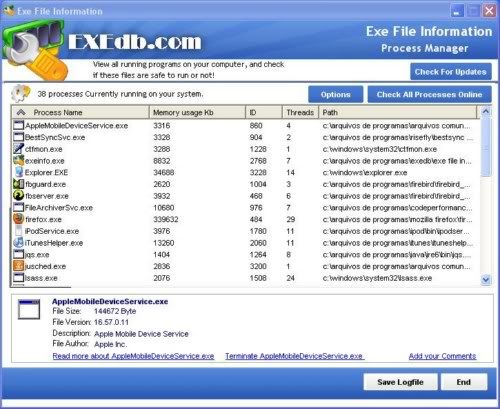Viewport: 500px width, 409px height.
Task: Click the jusched.exe Java icon
Action: (19, 266)
